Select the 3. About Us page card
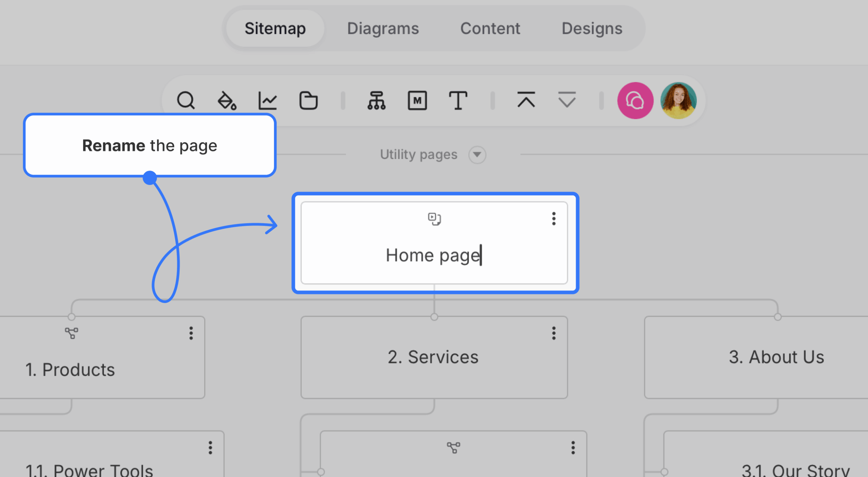The width and height of the screenshot is (868, 477). point(756,358)
